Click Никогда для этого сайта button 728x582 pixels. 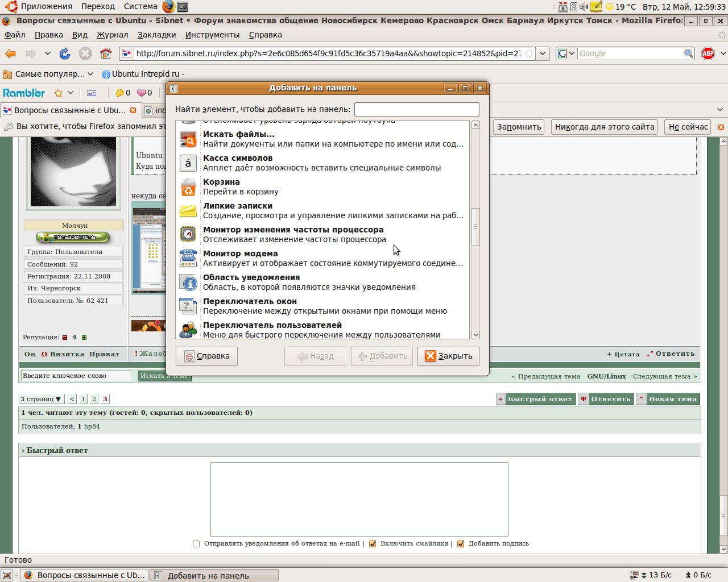[605, 127]
